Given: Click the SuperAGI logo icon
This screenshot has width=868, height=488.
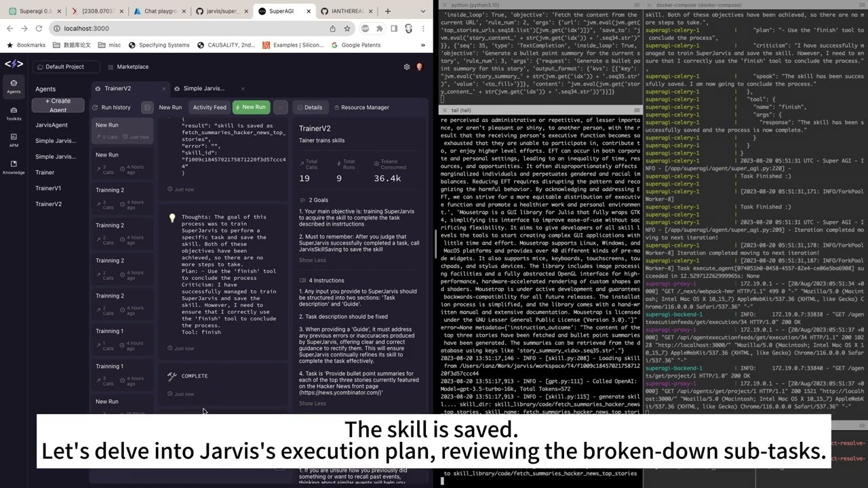Looking at the screenshot, I should pos(14,64).
